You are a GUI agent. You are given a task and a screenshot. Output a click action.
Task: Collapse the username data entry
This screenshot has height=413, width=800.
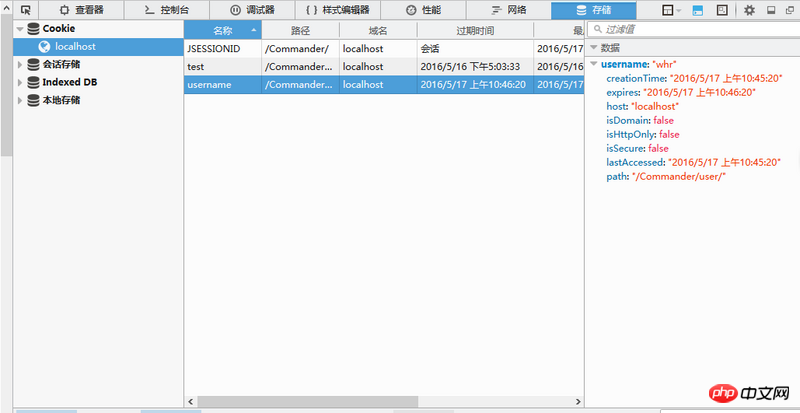tap(594, 64)
